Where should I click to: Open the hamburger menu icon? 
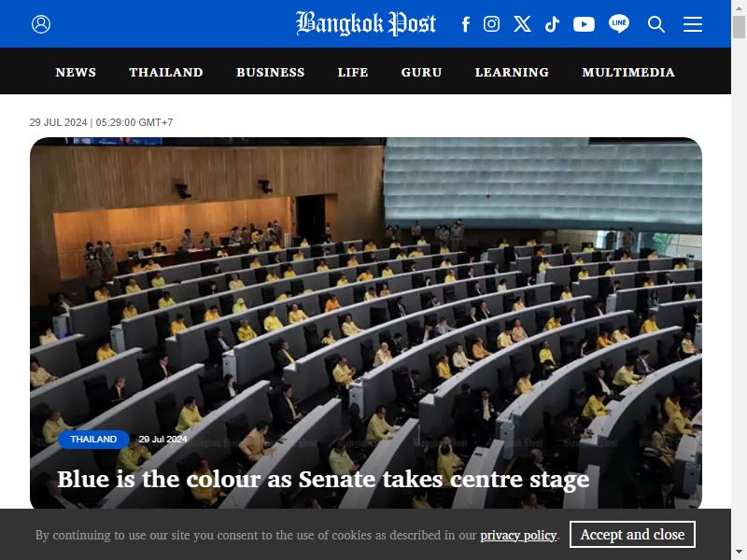click(693, 24)
